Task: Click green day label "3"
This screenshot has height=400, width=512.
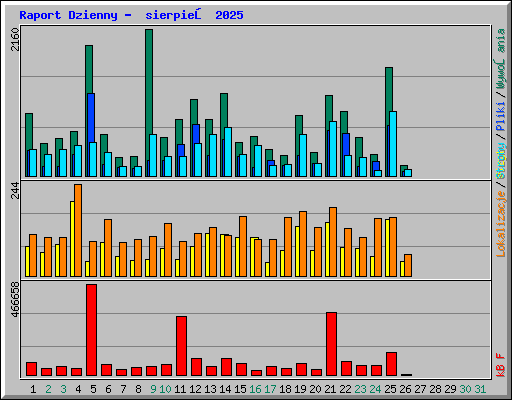Action: coord(63,389)
